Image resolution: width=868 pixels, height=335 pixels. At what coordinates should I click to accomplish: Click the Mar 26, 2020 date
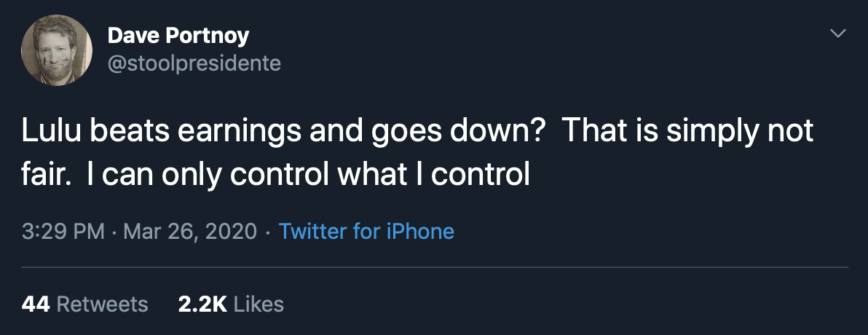[x=190, y=232]
